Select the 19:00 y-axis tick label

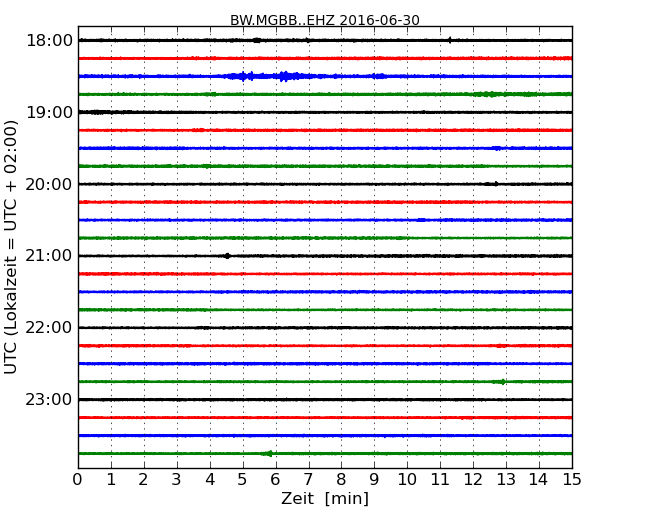point(49,112)
